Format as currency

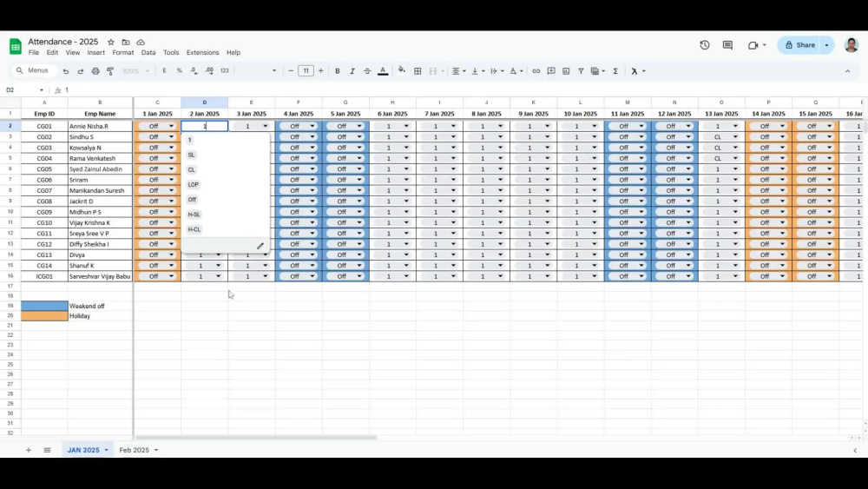click(164, 71)
